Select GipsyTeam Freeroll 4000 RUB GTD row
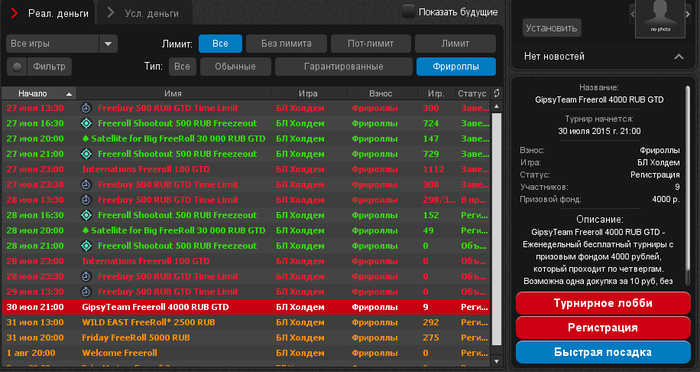The image size is (700, 372). [246, 307]
